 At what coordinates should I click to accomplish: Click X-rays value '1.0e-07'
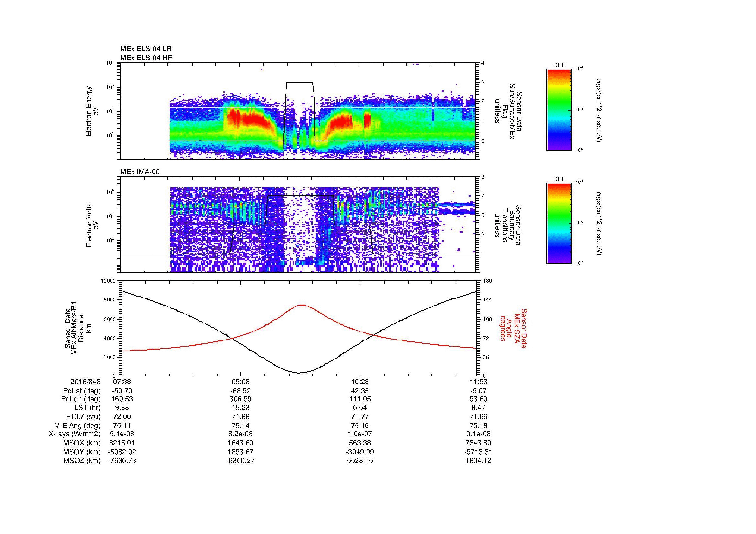(360, 434)
